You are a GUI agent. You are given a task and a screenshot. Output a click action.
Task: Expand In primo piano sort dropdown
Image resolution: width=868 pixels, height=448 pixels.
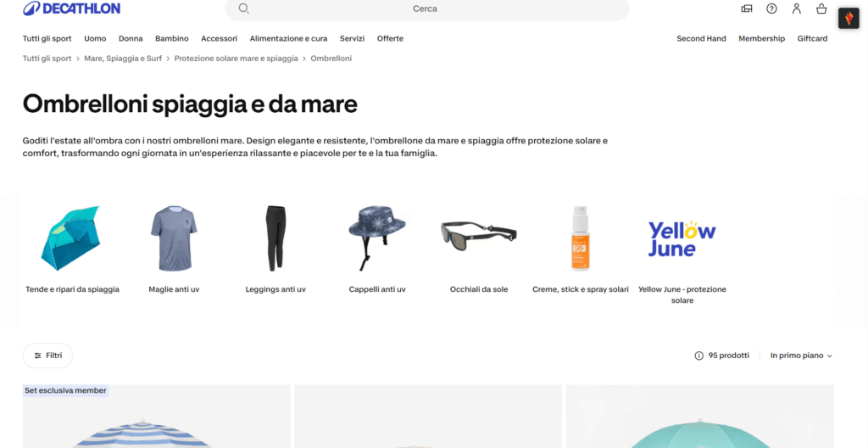click(801, 356)
